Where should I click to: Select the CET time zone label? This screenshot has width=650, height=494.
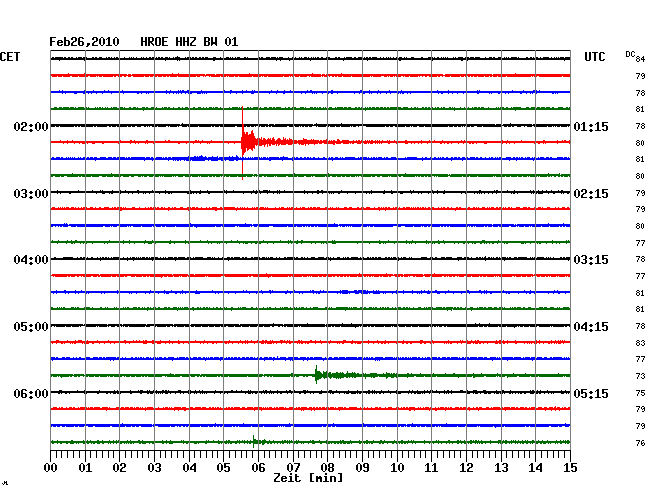(x=10, y=57)
